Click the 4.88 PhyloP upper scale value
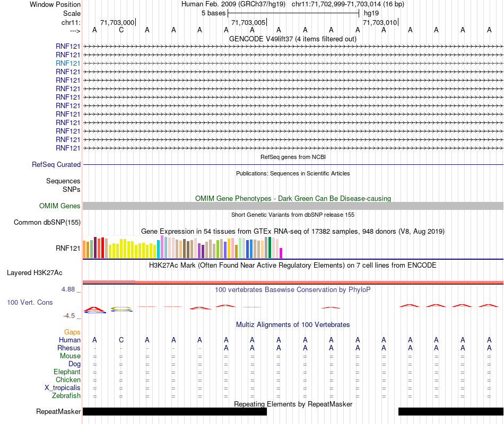Viewport: 504px width, 424px height. (x=68, y=289)
